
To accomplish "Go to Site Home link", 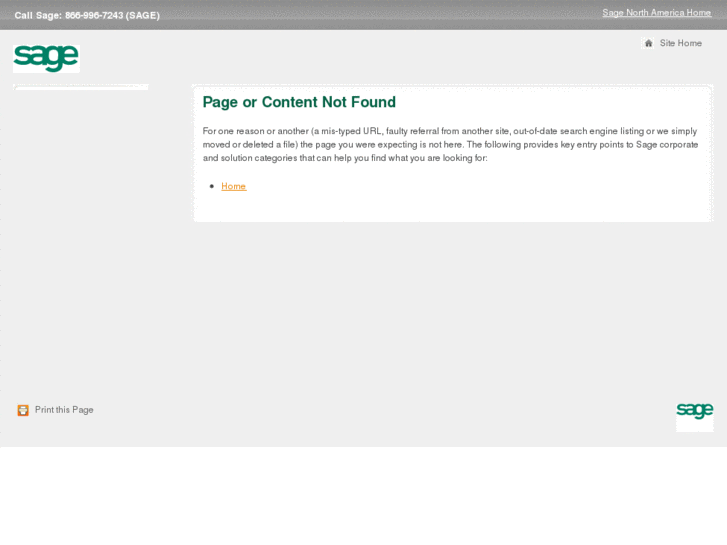I will (x=681, y=43).
